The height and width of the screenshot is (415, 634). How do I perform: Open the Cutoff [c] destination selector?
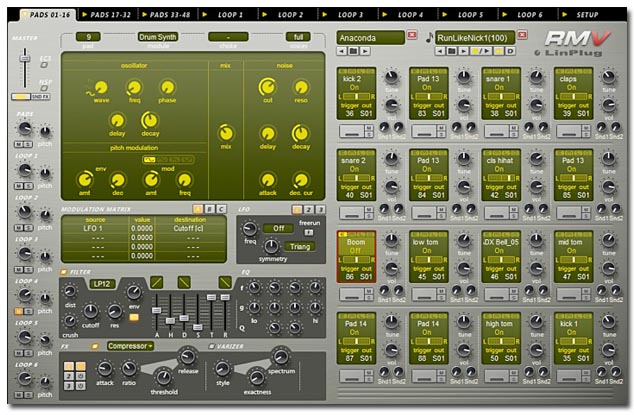tap(190, 229)
